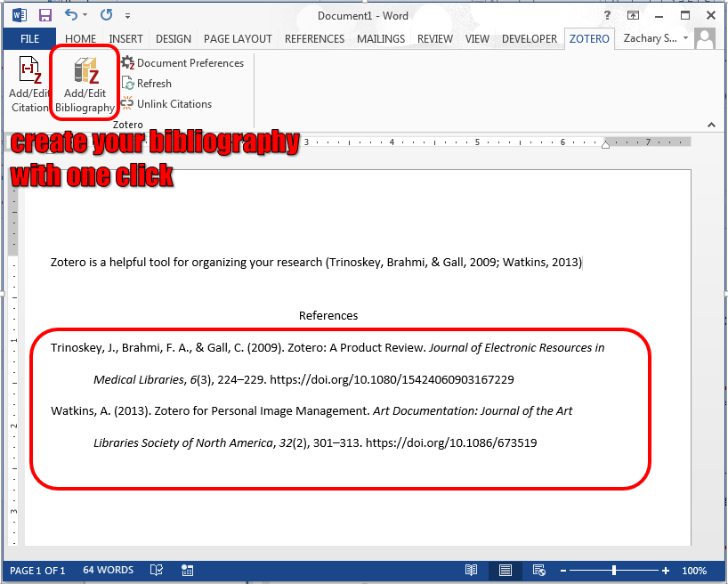The image size is (728, 584).
Task: Switch to the REVIEW ribbon tab
Action: tap(434, 38)
